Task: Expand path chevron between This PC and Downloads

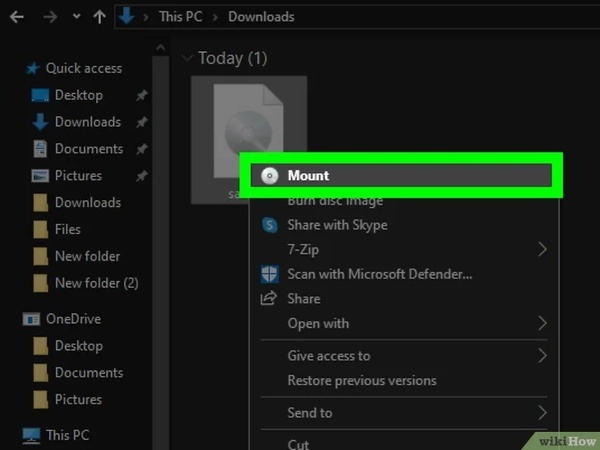Action: [215, 17]
